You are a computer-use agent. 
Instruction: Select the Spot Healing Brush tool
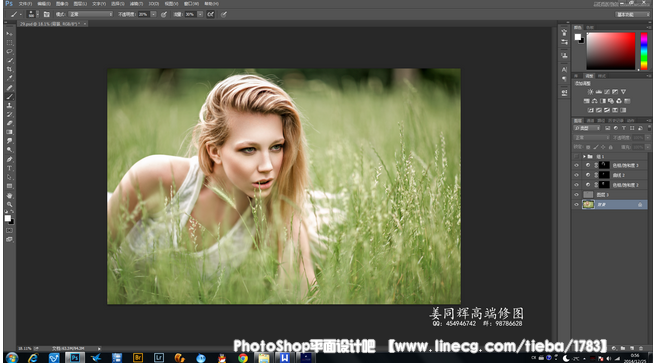[x=9, y=88]
